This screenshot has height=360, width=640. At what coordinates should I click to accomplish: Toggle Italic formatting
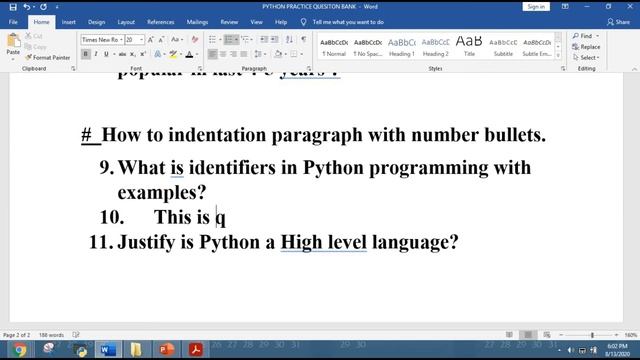coord(96,54)
